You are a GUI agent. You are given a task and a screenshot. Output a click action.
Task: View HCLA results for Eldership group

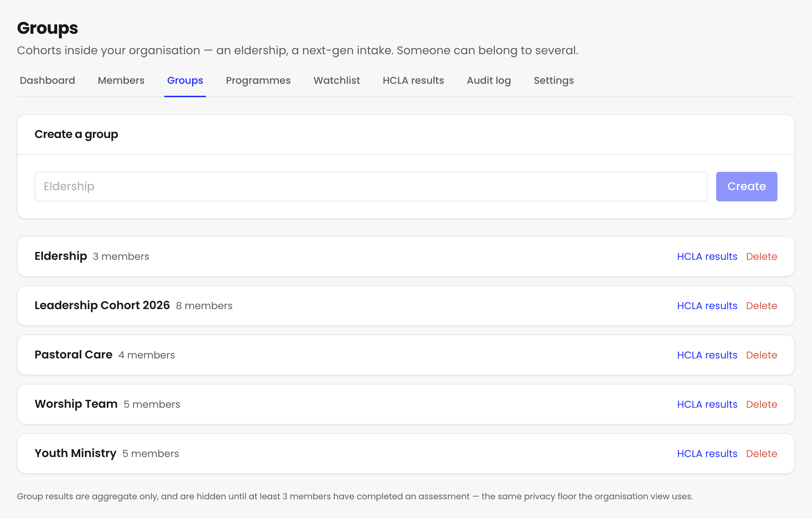point(707,256)
